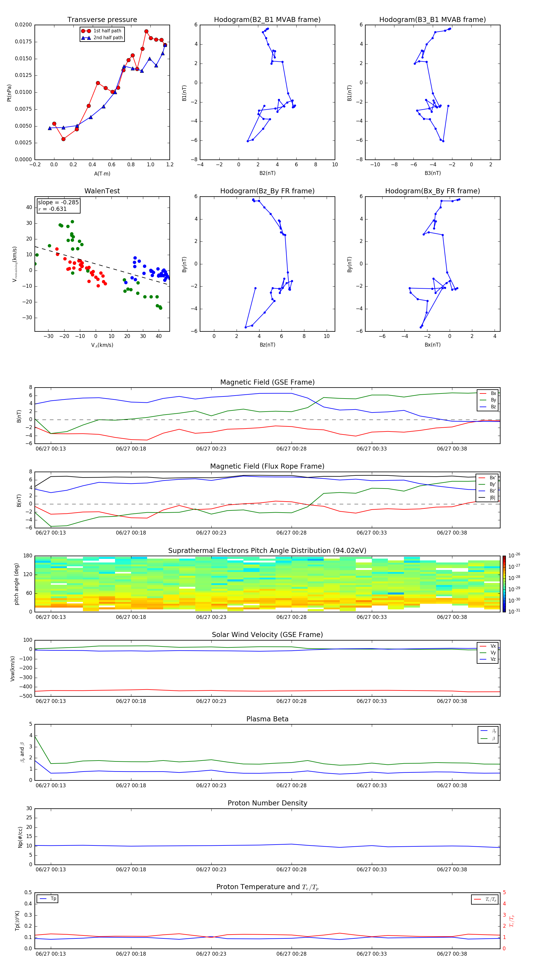Image resolution: width=535 pixels, height=980 pixels.
Task: Click the 'Bz(nT)' x-axis label
Action: click(267, 345)
